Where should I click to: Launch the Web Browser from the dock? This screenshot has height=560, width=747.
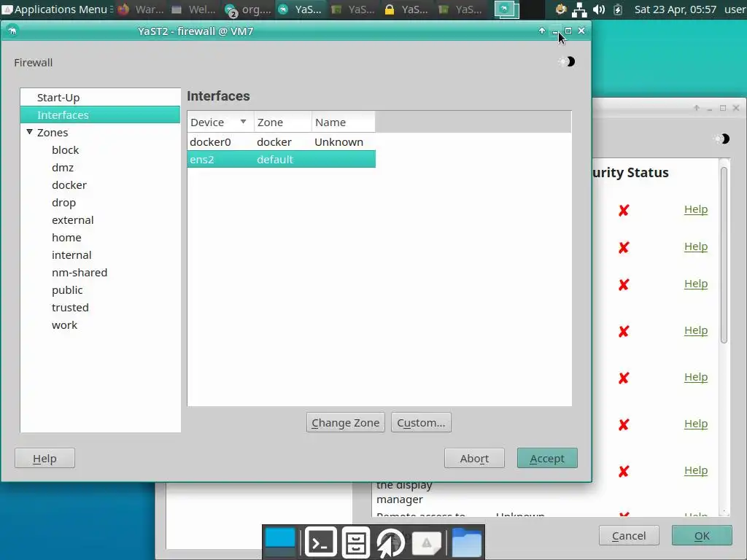point(391,542)
